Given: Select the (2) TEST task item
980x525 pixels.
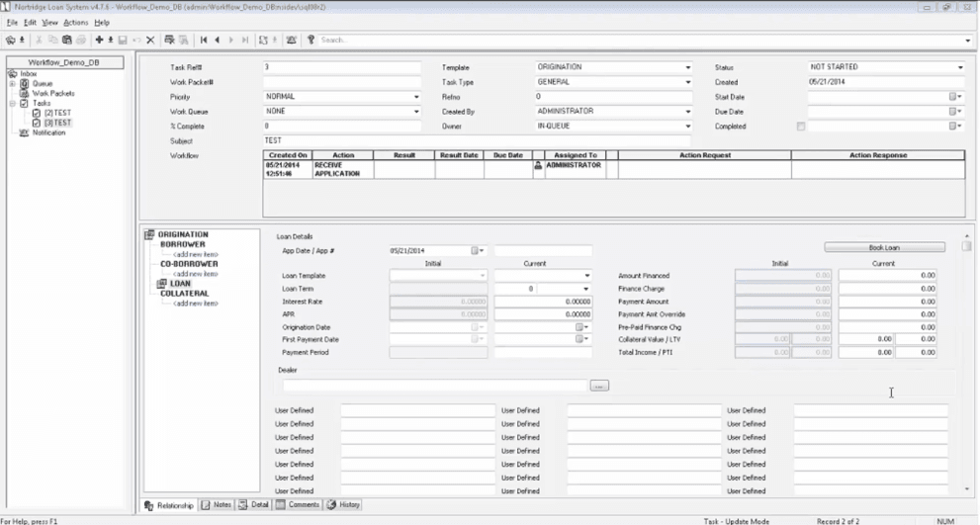Looking at the screenshot, I should point(57,113).
